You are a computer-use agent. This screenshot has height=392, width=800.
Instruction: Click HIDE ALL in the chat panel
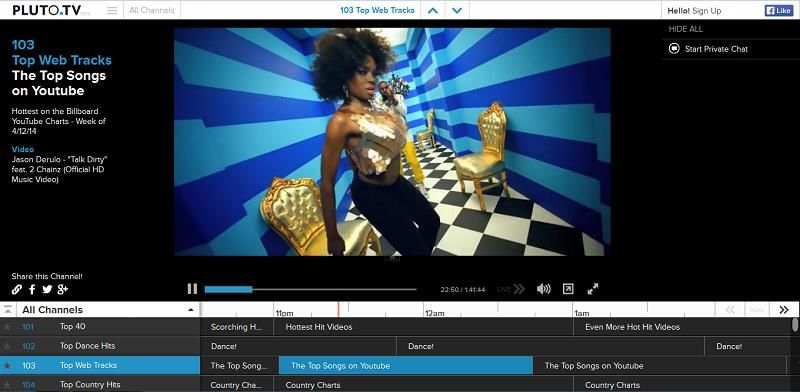686,29
